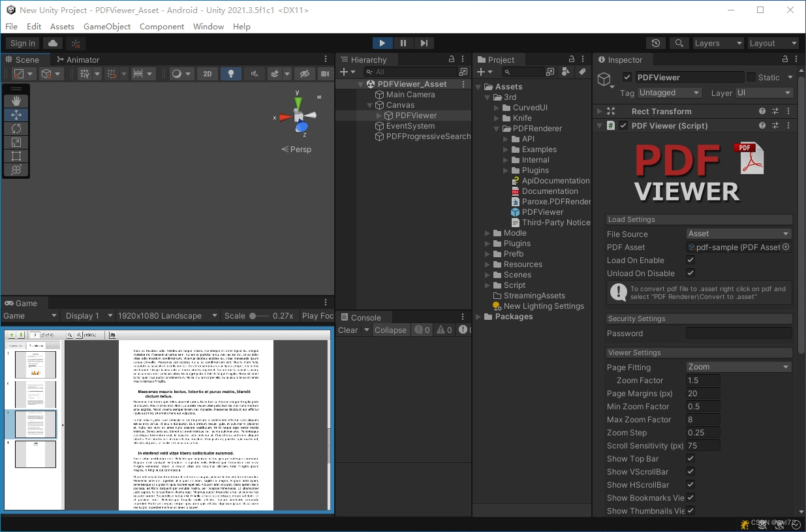Toggle Scene view lighting
Viewport: 806px width, 532px height.
point(230,74)
